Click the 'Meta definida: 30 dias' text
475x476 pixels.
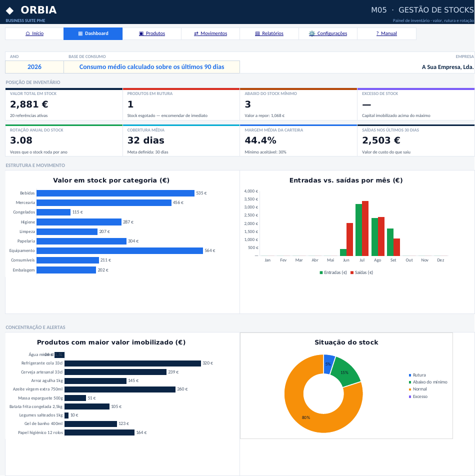[x=147, y=152]
